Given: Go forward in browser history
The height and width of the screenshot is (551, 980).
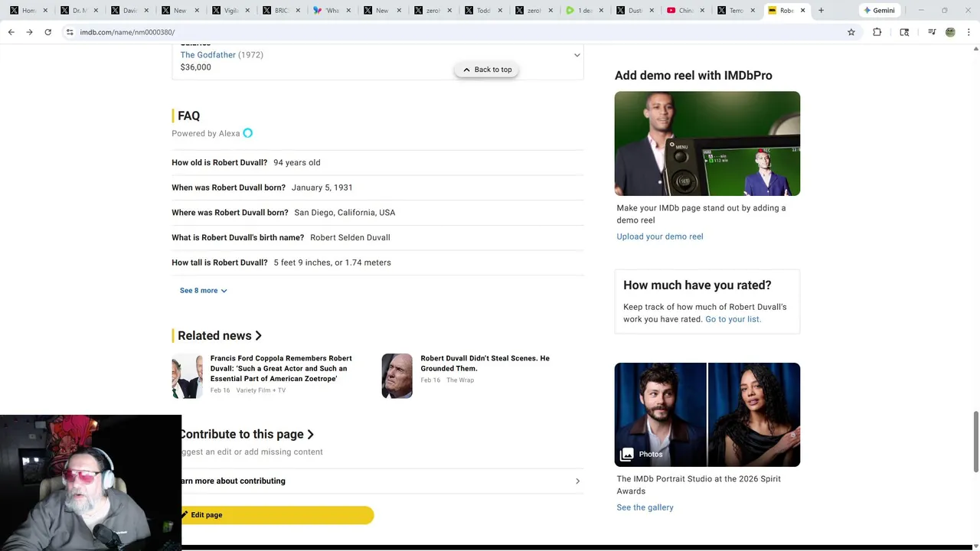Looking at the screenshot, I should pos(29,32).
